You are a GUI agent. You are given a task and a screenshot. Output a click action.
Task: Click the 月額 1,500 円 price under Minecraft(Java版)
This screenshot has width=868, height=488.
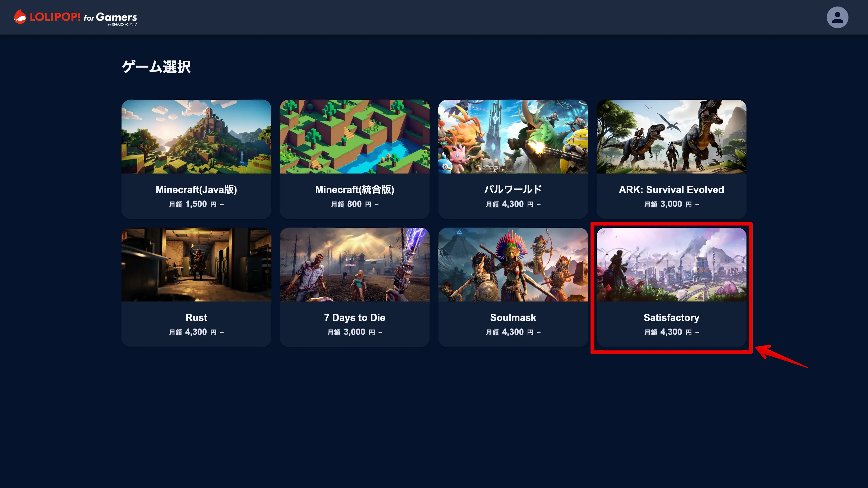[196, 204]
